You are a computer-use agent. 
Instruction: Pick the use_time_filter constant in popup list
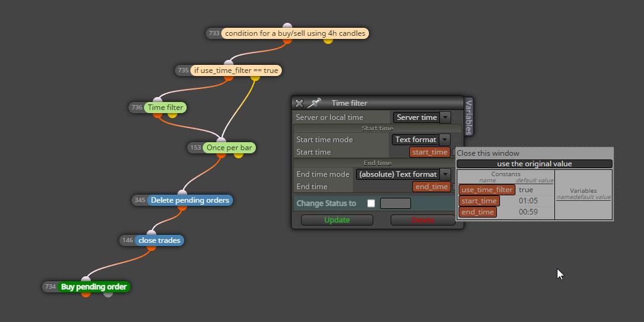tap(487, 190)
